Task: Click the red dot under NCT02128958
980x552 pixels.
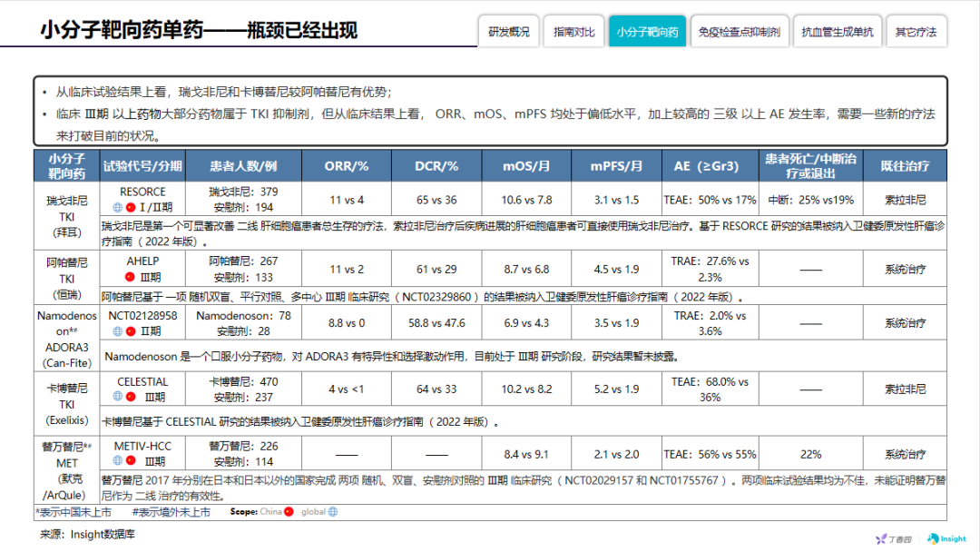Action: pos(131,331)
